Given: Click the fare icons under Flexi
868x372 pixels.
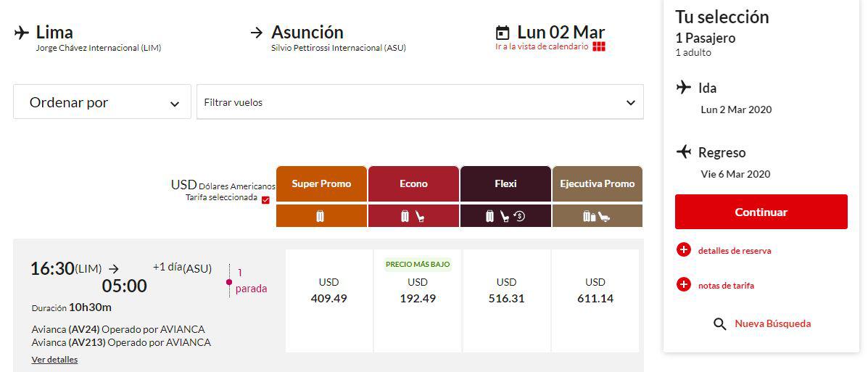Looking at the screenshot, I should pyautogui.click(x=505, y=216).
